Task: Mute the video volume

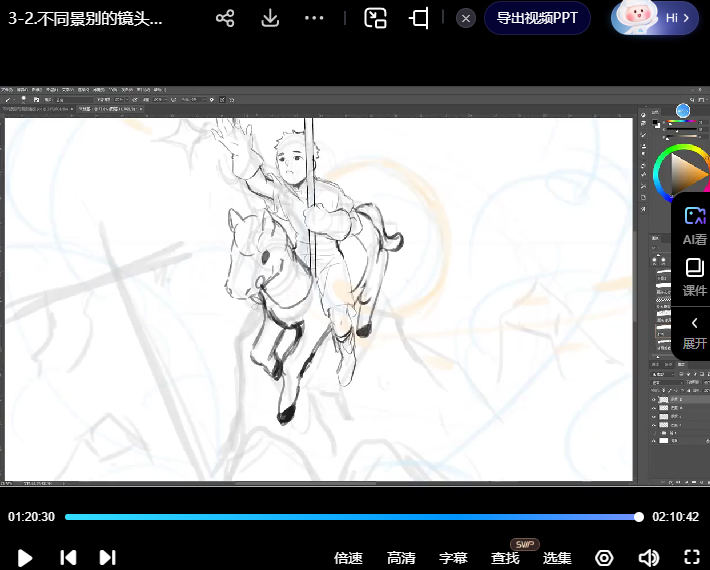Action: (x=648, y=557)
